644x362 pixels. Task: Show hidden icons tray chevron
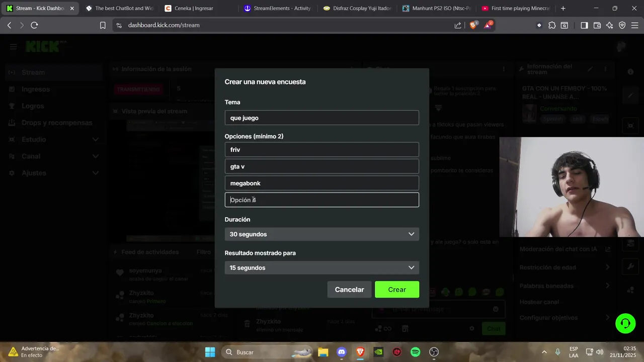544,352
